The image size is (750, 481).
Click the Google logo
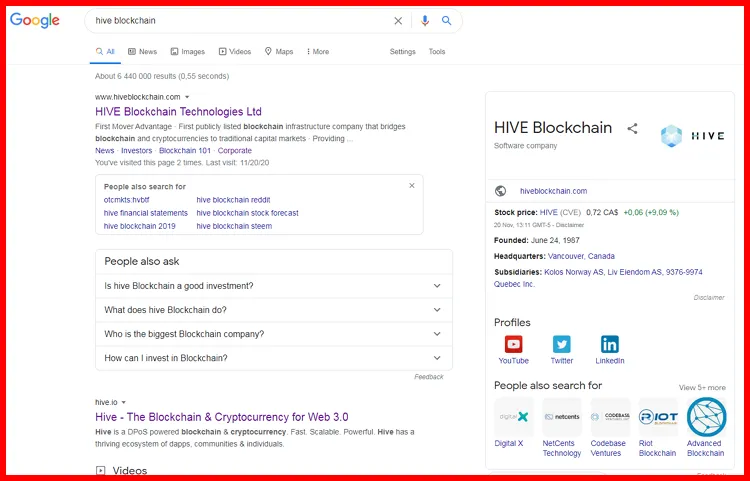(35, 20)
